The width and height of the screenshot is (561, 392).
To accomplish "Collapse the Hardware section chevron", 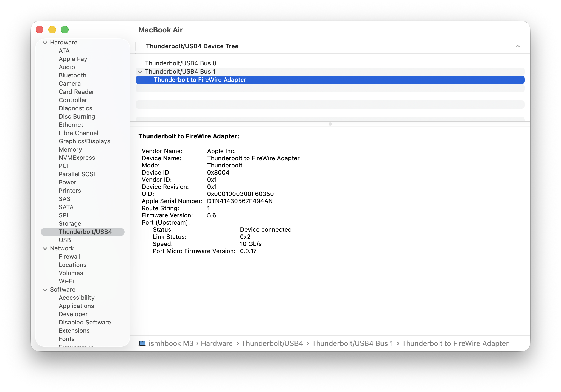I will coord(45,43).
